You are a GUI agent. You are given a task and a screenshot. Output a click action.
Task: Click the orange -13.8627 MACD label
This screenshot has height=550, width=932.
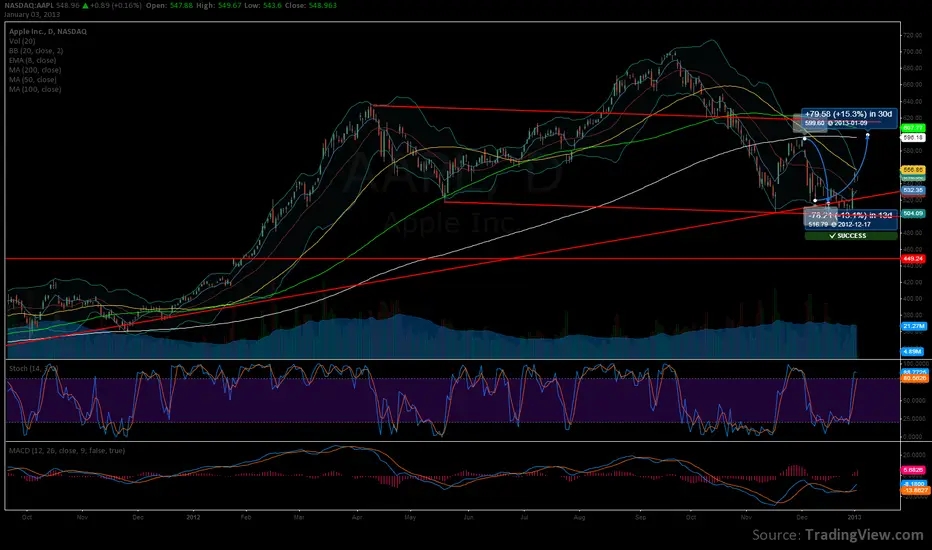pyautogui.click(x=915, y=490)
